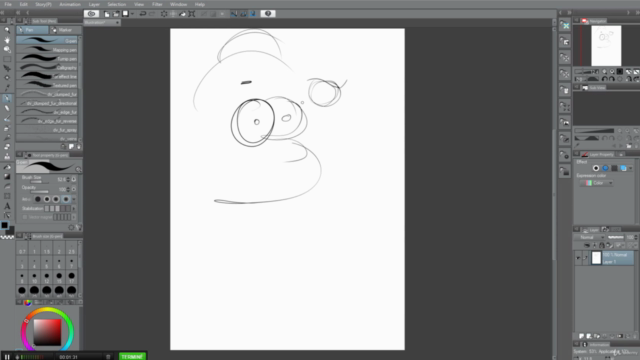
Task: Click the Lock layer icon
Action: click(601, 245)
